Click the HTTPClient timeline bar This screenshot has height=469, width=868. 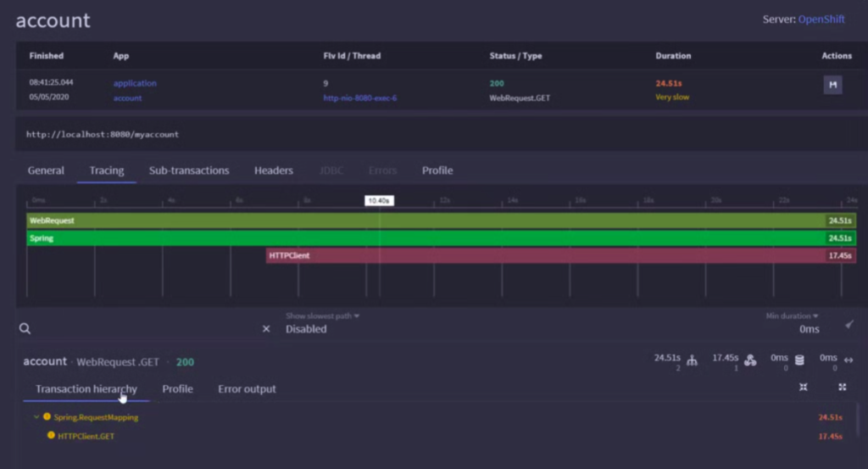point(561,255)
